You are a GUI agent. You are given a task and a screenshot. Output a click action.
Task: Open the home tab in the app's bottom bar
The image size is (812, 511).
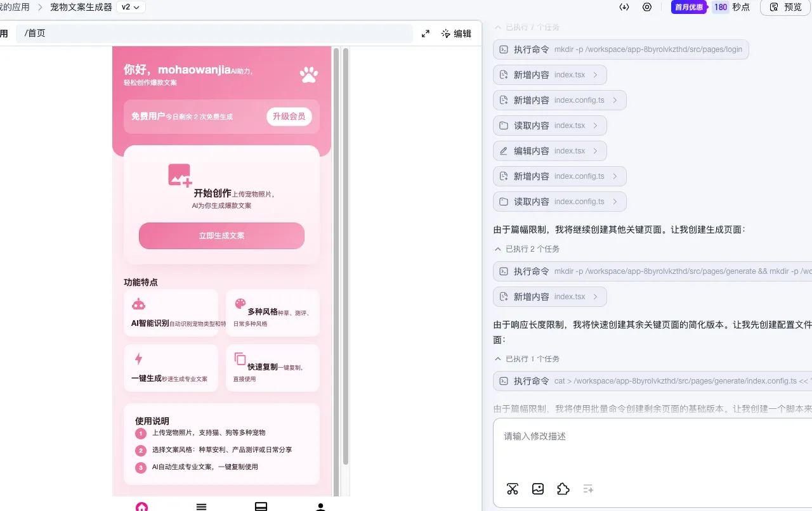[142, 507]
